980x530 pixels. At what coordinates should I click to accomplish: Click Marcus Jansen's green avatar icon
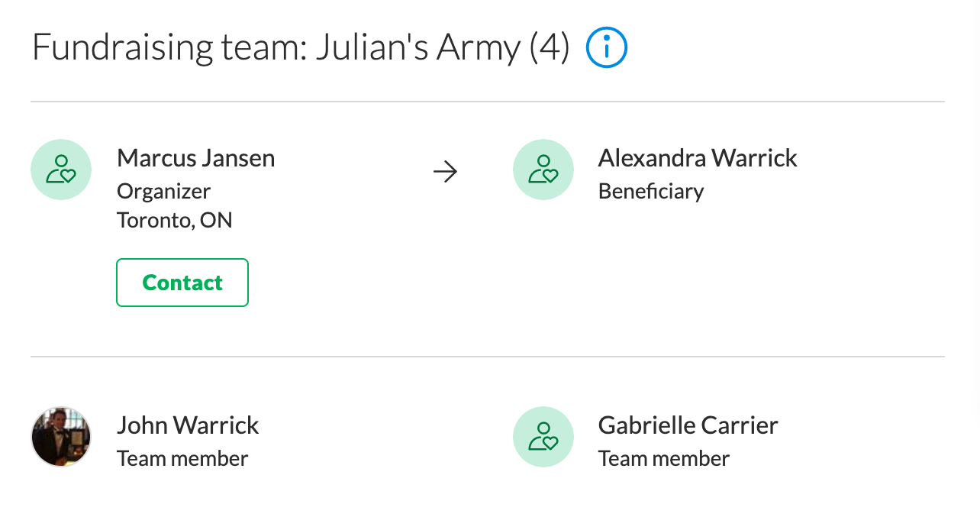pos(61,170)
